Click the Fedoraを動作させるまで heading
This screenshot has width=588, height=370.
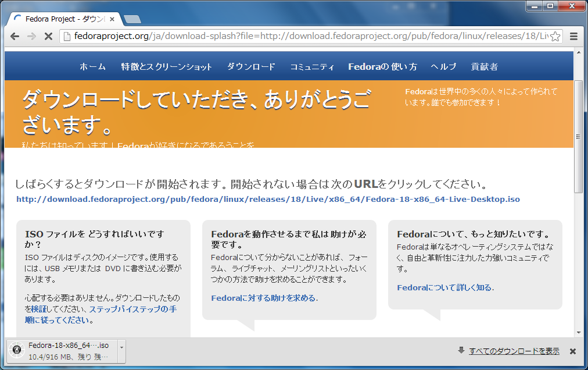click(288, 239)
